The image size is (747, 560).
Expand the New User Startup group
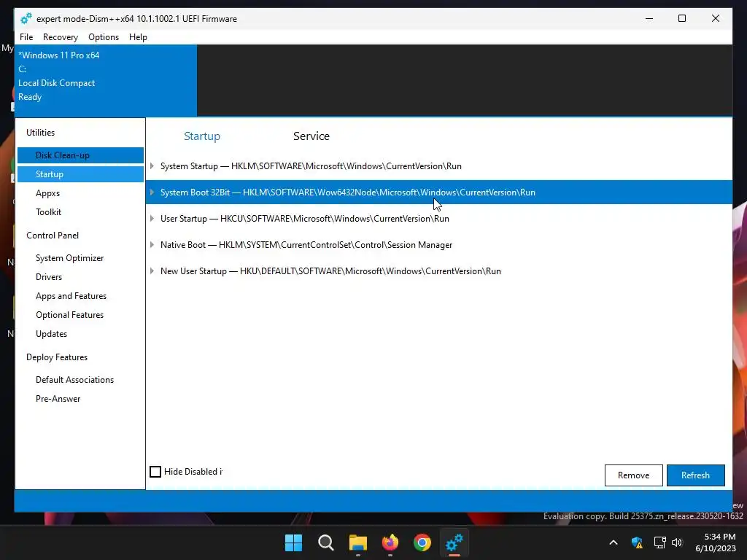152,271
